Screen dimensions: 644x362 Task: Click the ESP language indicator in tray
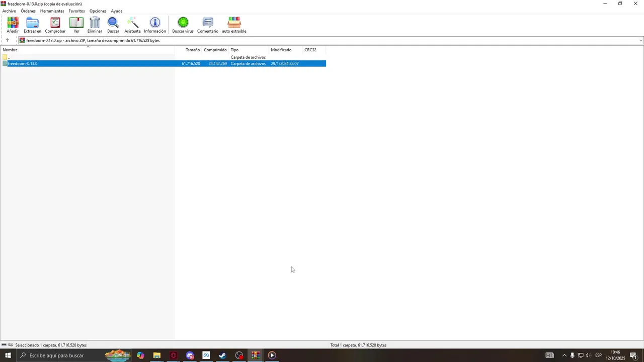click(598, 355)
